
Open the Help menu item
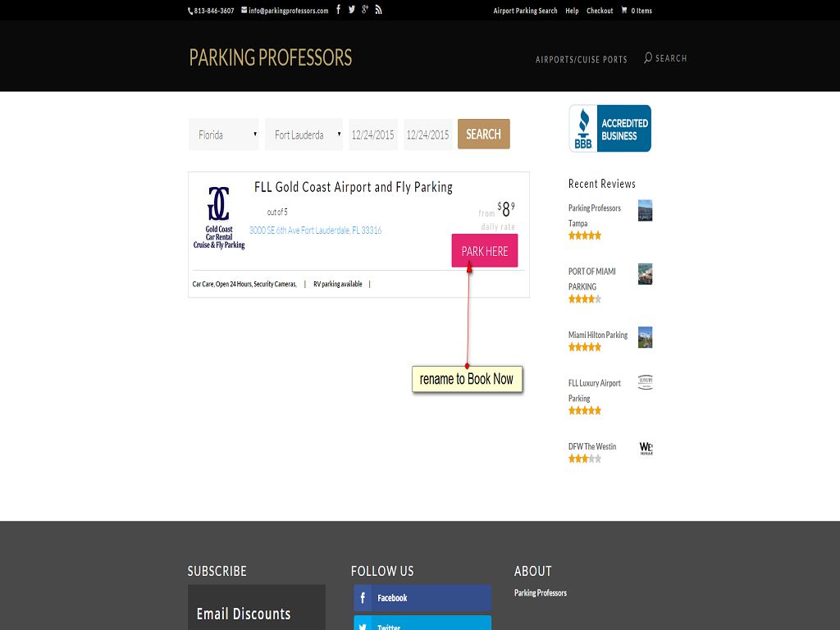coord(572,11)
